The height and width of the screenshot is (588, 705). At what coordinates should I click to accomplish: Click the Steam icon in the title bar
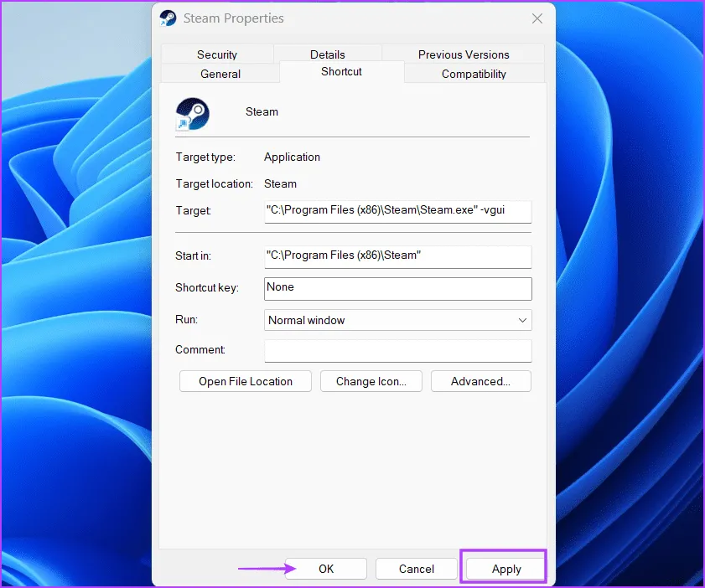(168, 18)
